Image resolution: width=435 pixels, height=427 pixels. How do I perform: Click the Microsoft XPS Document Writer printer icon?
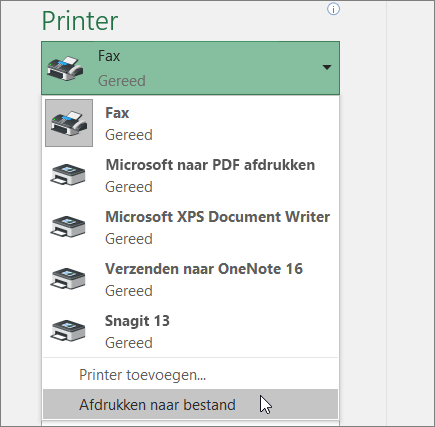click(68, 227)
